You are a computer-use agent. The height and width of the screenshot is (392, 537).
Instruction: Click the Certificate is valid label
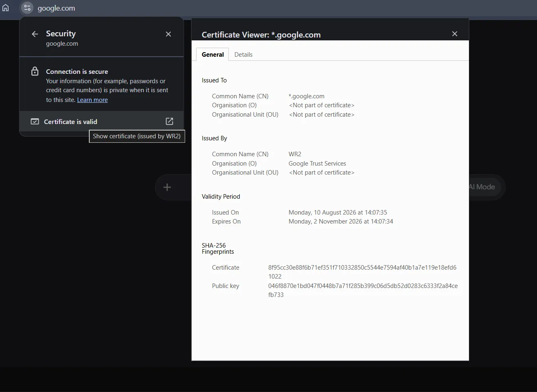coord(71,122)
